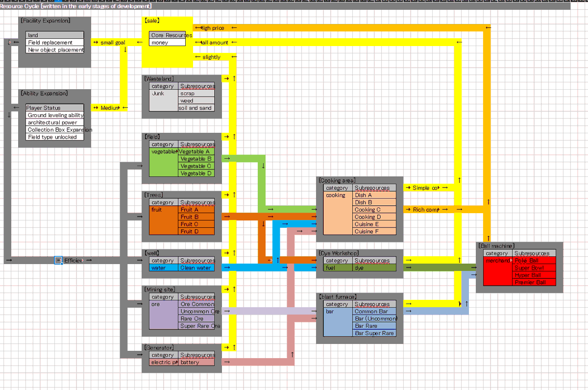The image size is (588, 390).
Task: Select the 'fruit' category cell
Action: point(163,220)
